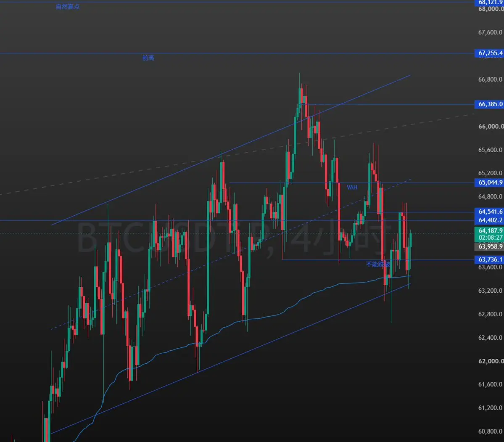Select the 不能跌破 annotation label
The height and width of the screenshot is (442, 504).
tap(378, 265)
